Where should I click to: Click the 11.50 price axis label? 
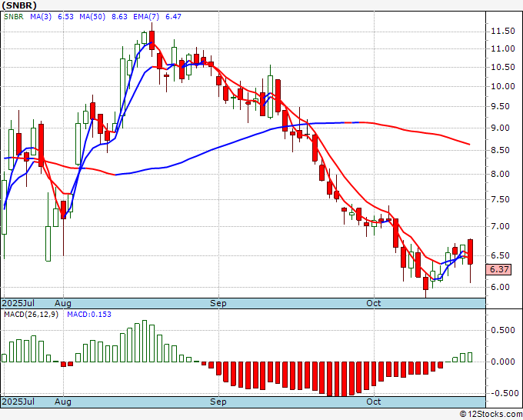tap(503, 31)
